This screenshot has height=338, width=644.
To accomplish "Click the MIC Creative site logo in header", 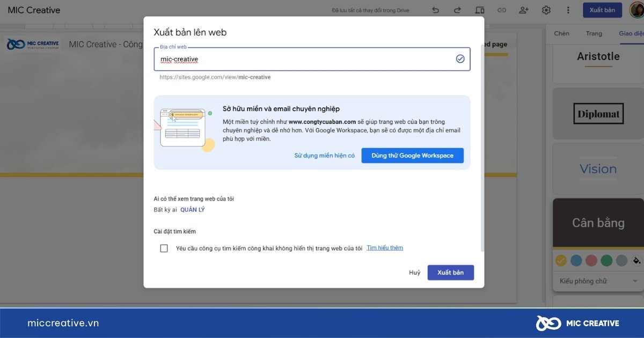I will click(33, 44).
